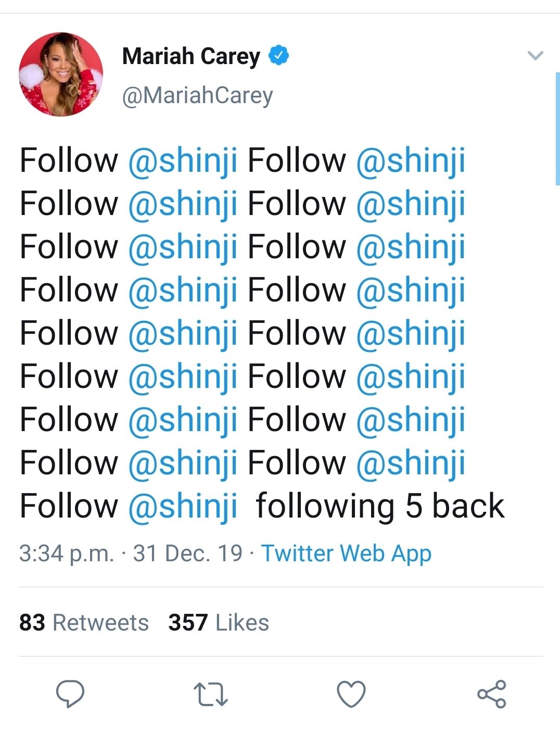Screen dimensions: 560x731
Task: View the 357 Likes list
Action: (219, 623)
